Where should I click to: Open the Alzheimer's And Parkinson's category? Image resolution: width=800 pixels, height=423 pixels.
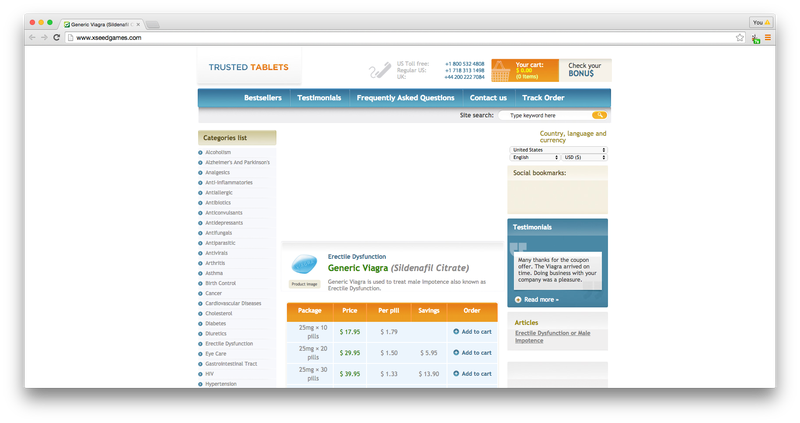(x=237, y=162)
